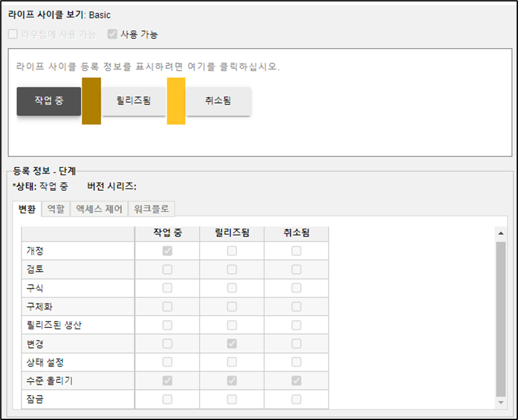
Task: Toggle 잠금 checkbox in 릴리즈됨 column
Action: (232, 400)
